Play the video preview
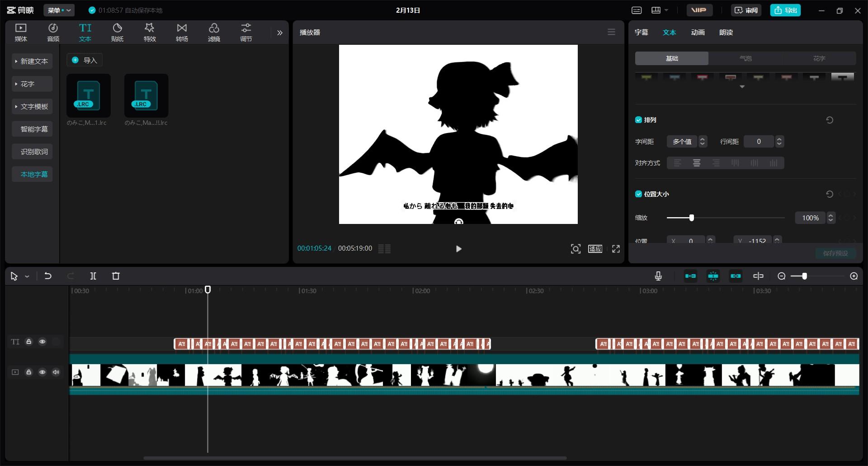Image resolution: width=868 pixels, height=466 pixels. point(458,248)
